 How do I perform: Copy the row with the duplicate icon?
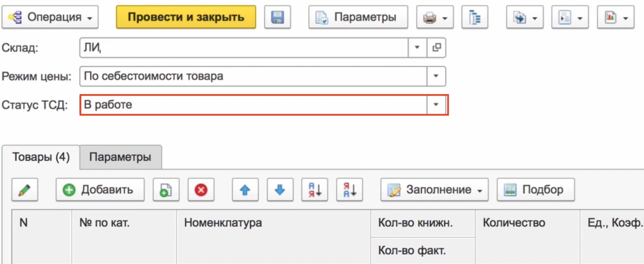[x=166, y=190]
